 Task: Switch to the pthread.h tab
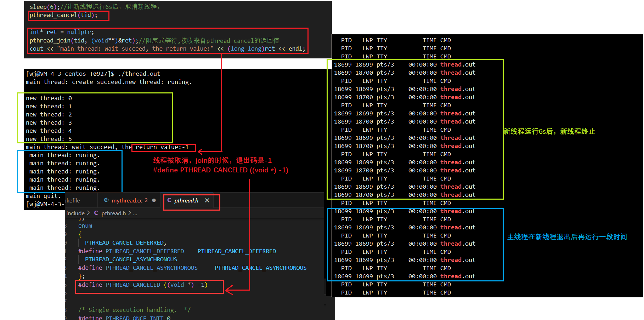(x=186, y=200)
